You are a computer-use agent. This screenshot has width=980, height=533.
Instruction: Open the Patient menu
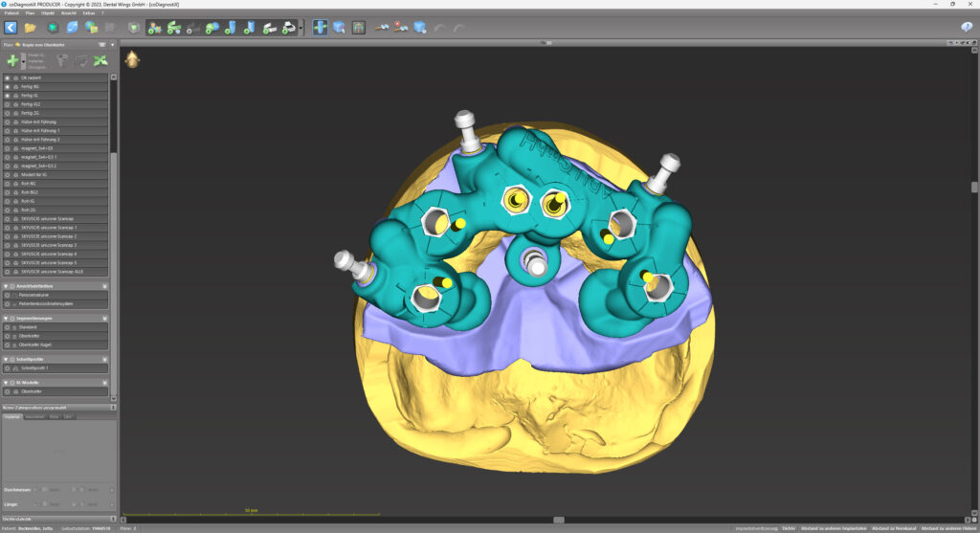click(x=11, y=13)
